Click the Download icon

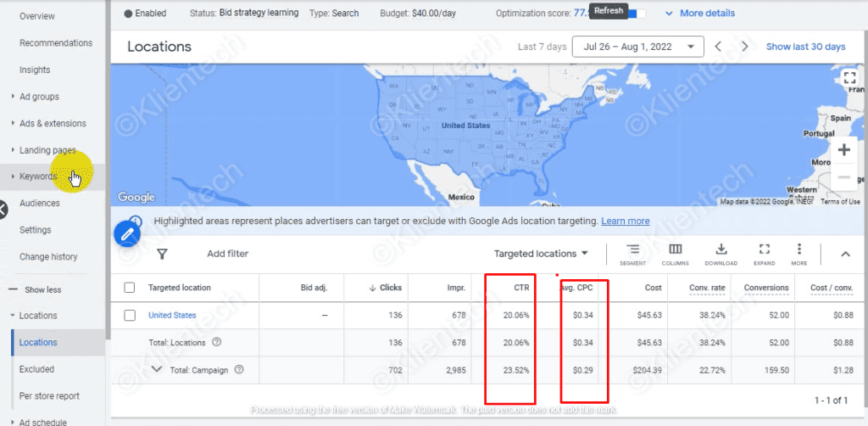(721, 253)
